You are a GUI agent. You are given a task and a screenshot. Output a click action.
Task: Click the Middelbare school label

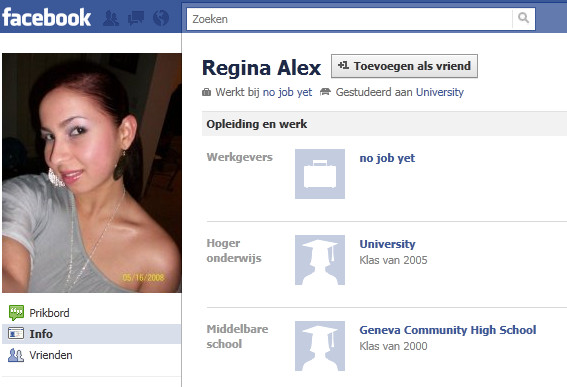tap(237, 337)
